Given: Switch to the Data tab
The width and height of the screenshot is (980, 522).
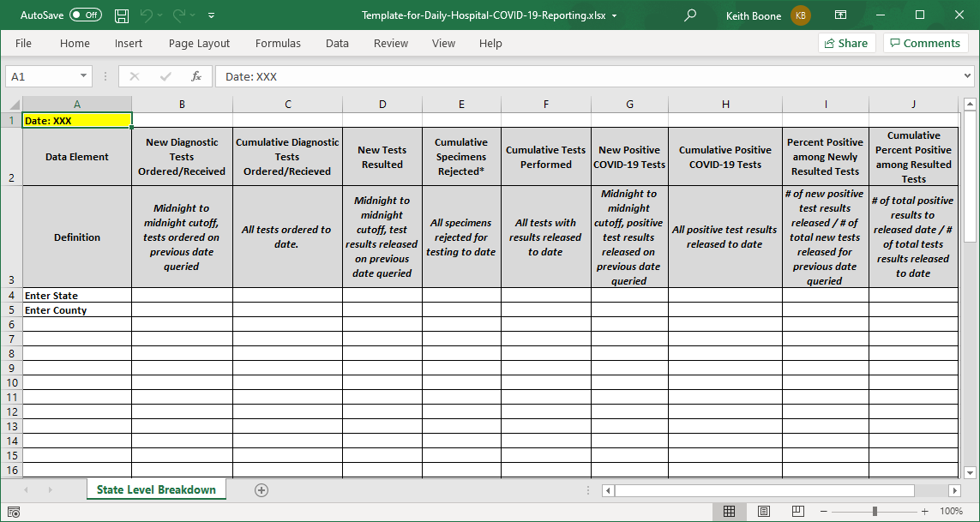Looking at the screenshot, I should point(337,43).
